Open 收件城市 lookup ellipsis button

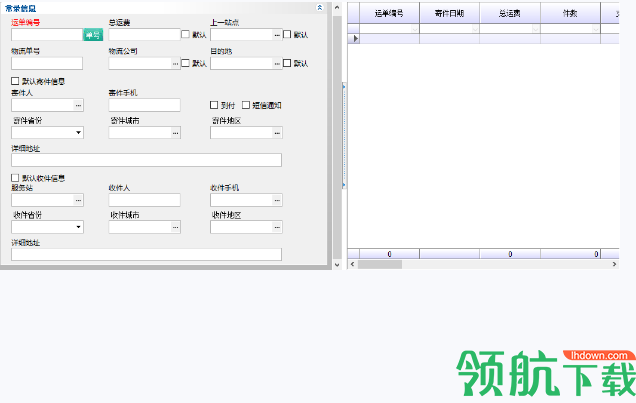(175, 227)
